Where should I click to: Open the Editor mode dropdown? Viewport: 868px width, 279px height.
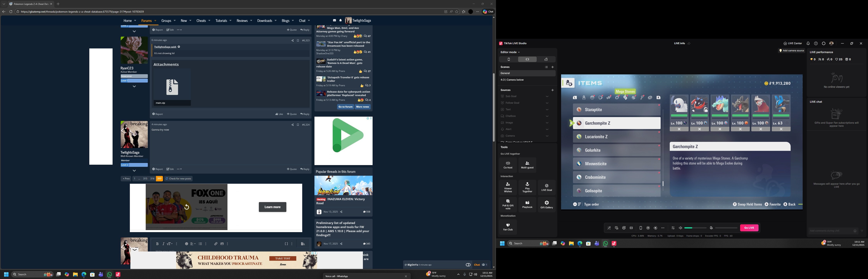coord(510,52)
